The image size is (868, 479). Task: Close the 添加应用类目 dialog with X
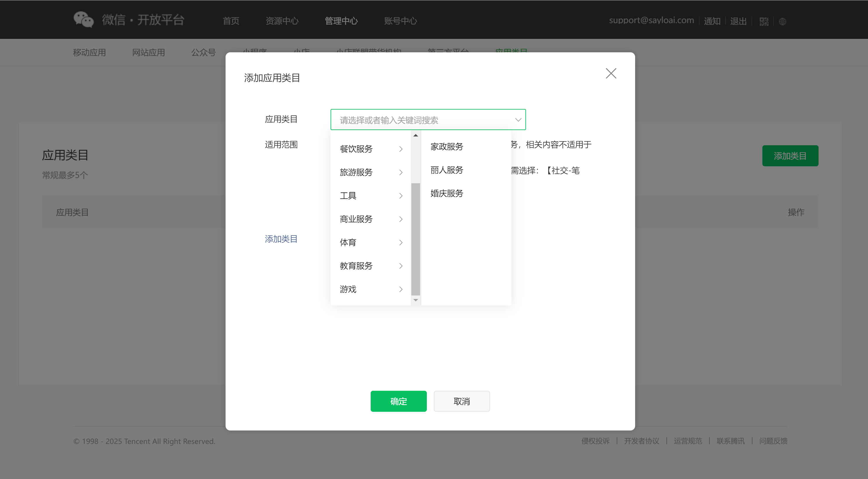[611, 73]
